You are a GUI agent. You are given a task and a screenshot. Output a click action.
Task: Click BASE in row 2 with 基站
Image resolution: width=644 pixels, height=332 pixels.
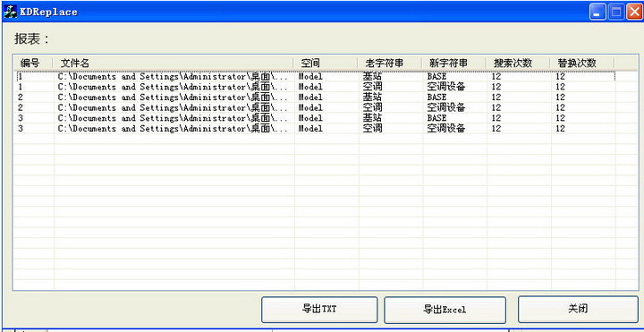(x=436, y=98)
